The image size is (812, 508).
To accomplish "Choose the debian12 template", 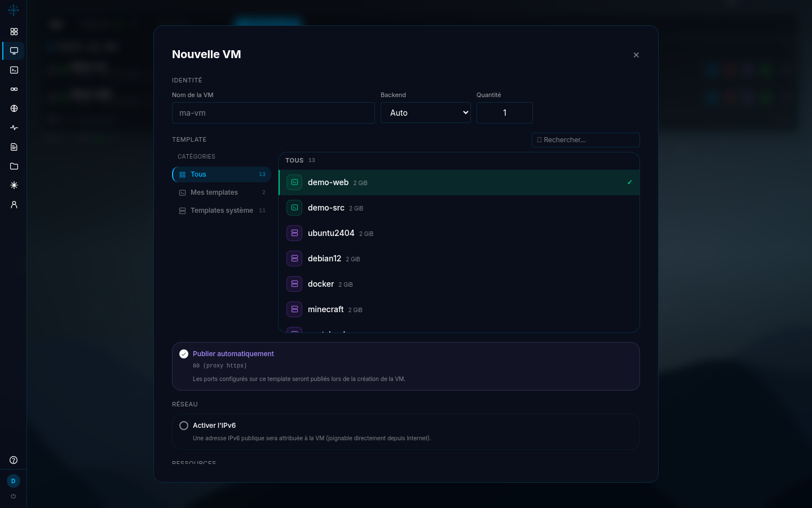I will click(x=459, y=259).
